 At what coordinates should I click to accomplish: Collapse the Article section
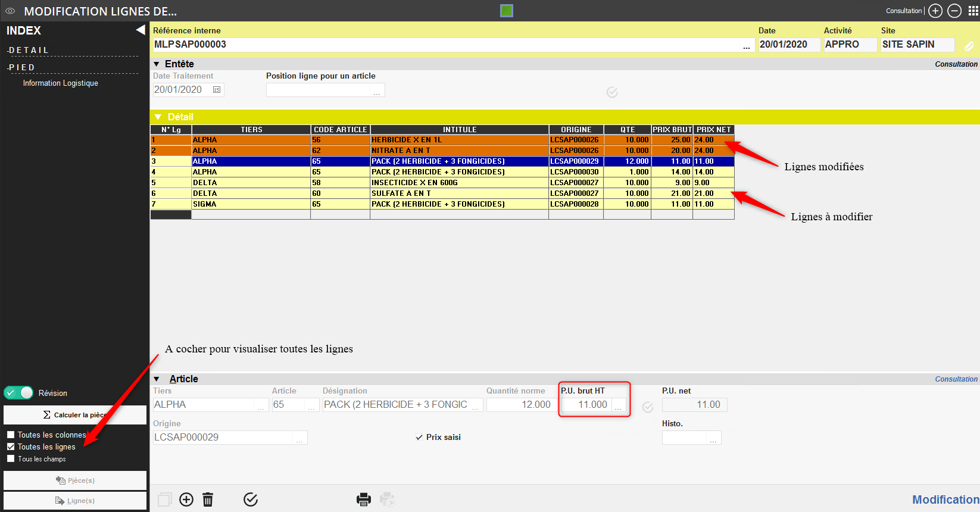click(157, 379)
